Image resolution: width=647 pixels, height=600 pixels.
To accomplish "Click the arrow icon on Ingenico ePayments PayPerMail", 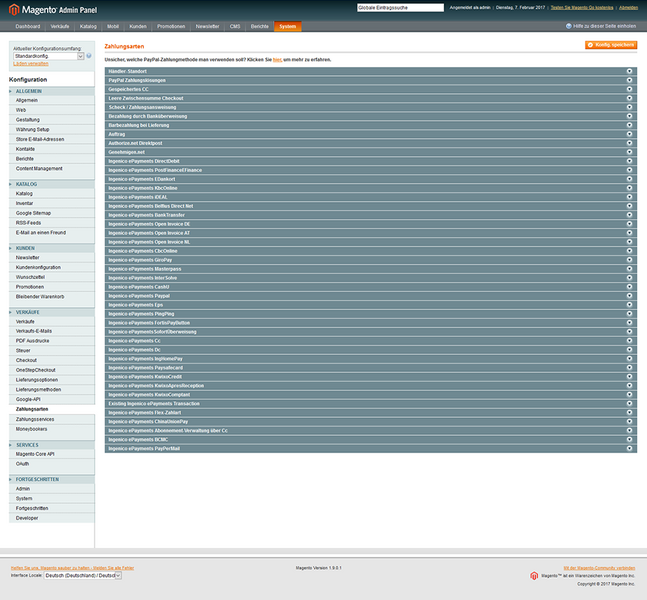I will (629, 448).
